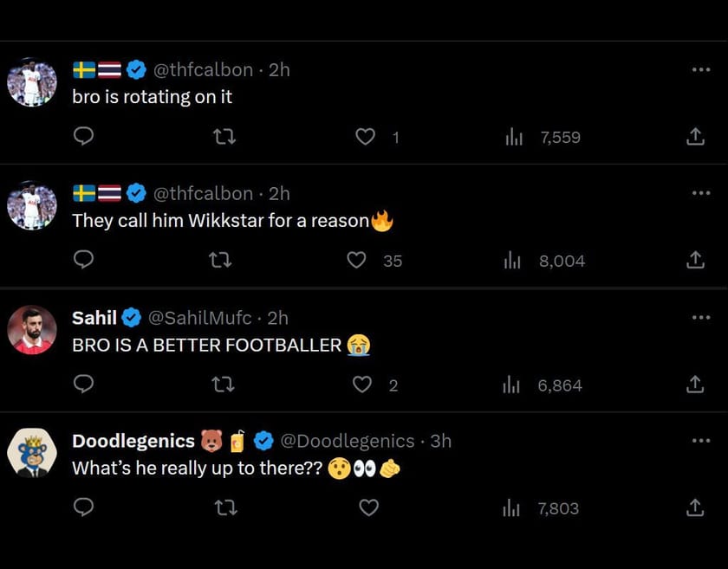Like Sahil's "BETTER FOOTBALLER" tweet
This screenshot has width=728, height=569.
[362, 385]
